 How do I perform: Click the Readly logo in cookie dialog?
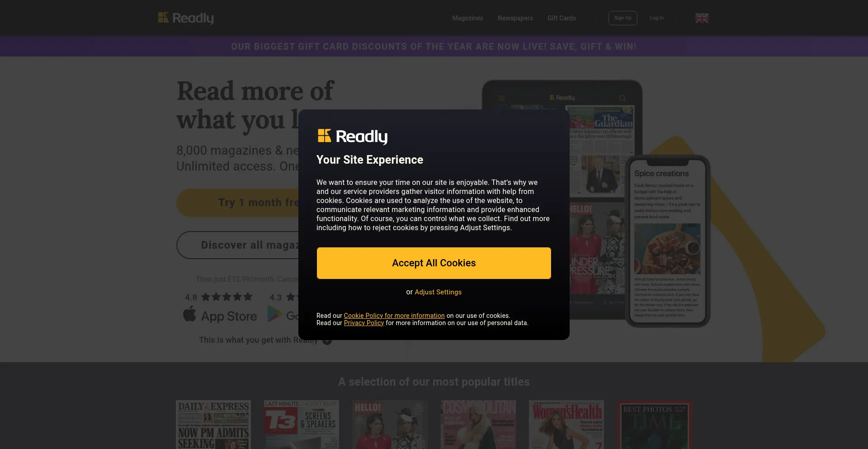pos(353,136)
